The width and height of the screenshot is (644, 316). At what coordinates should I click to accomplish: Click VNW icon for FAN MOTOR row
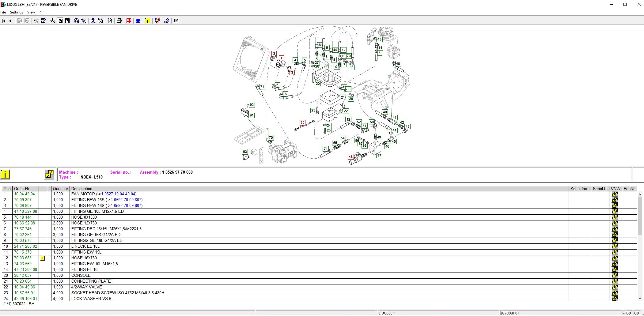615,194
